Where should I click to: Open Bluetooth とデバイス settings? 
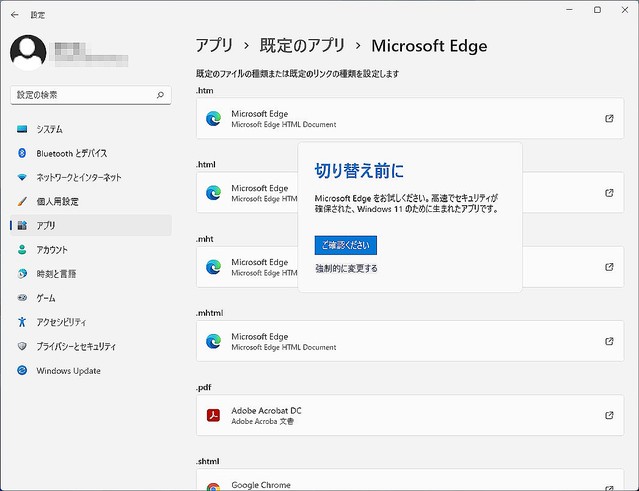tap(90, 153)
